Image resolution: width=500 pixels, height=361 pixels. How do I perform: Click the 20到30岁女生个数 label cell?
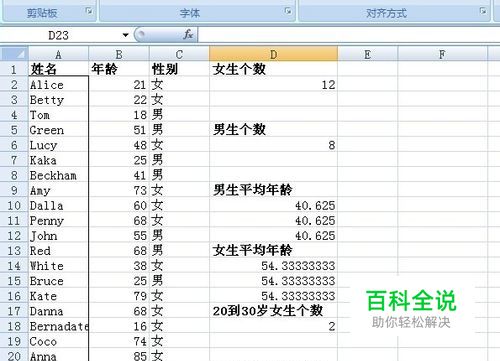pyautogui.click(x=273, y=311)
